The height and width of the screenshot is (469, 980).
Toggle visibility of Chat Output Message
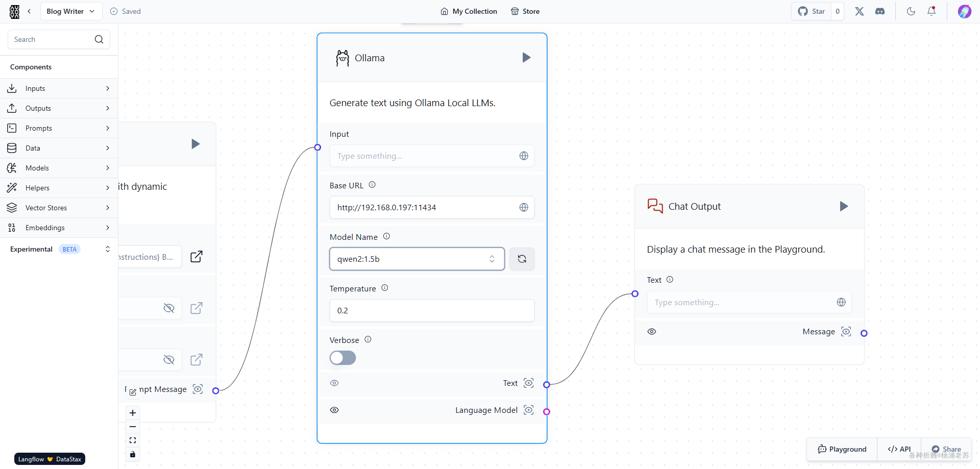point(652,332)
